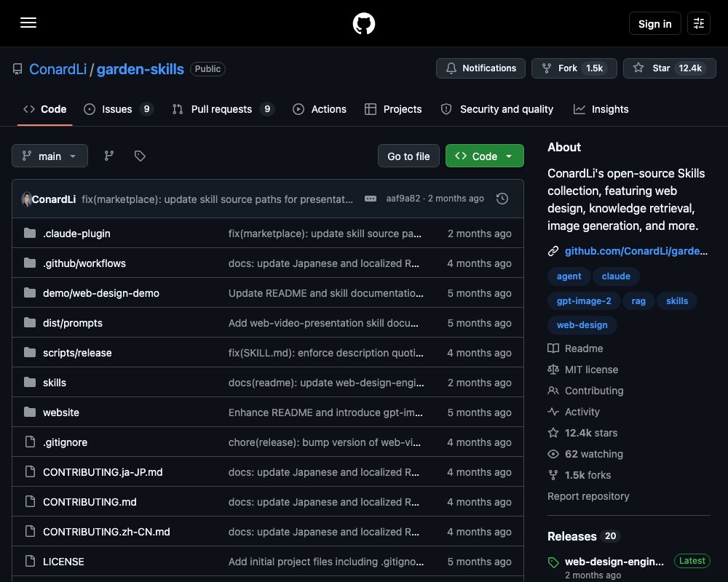Click the ConardLi commit author avatar

click(x=26, y=199)
